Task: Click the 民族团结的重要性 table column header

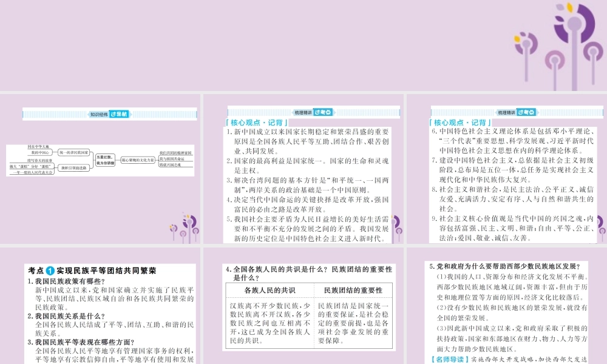Action: tap(353, 291)
